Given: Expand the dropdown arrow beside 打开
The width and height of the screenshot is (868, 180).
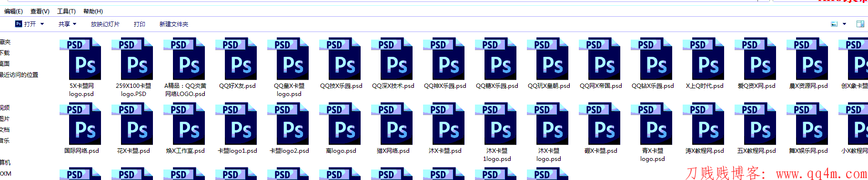Looking at the screenshot, I should [42, 24].
